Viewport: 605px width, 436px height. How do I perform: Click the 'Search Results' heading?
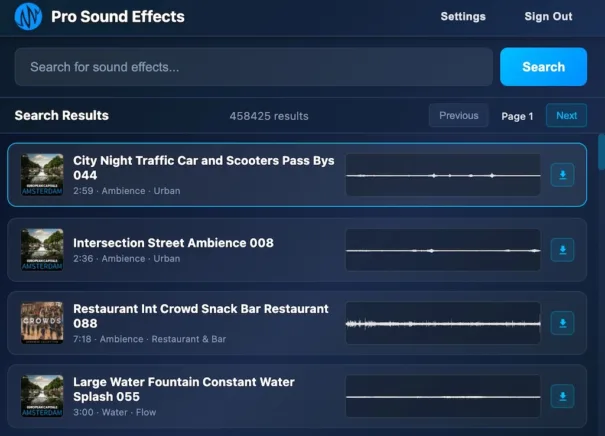tap(62, 115)
